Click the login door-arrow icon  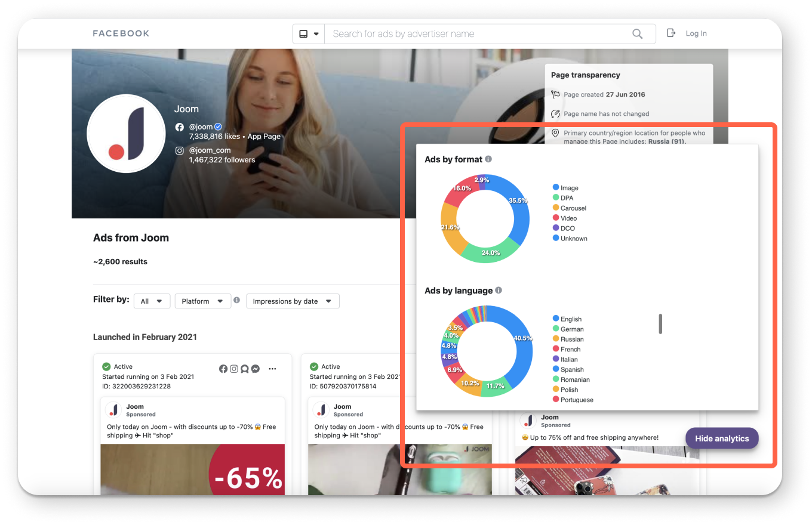coord(671,33)
